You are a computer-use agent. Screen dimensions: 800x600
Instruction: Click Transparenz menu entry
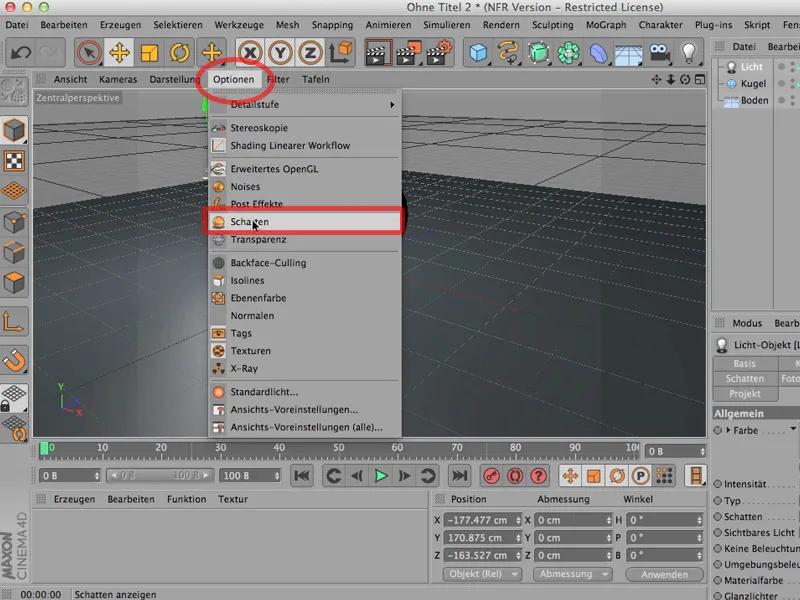pyautogui.click(x=304, y=240)
